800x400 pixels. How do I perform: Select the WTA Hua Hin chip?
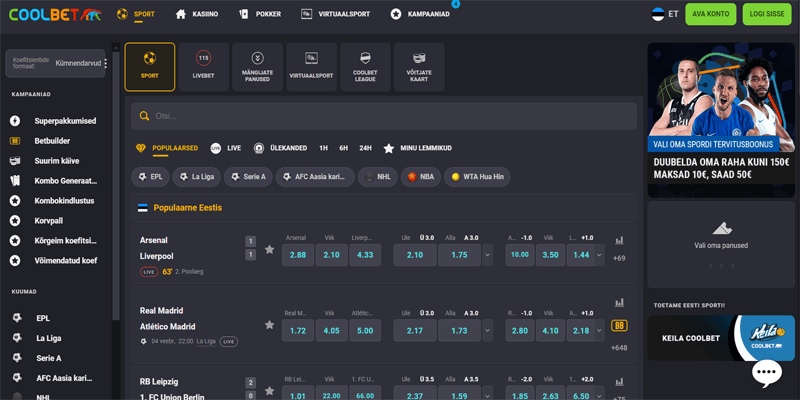pyautogui.click(x=477, y=177)
